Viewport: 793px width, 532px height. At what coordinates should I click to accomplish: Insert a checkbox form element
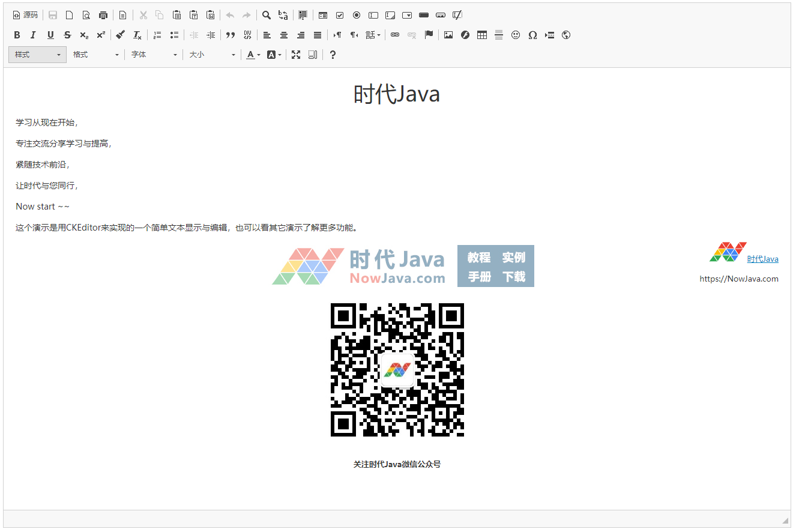pyautogui.click(x=339, y=15)
